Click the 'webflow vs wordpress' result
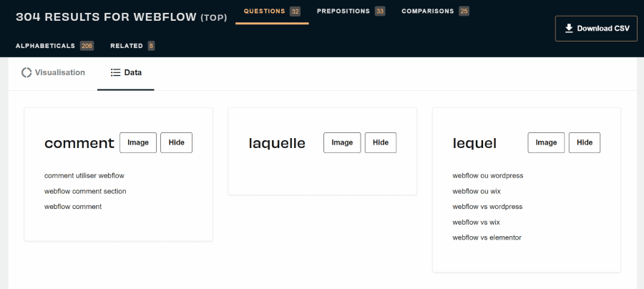The height and width of the screenshot is (289, 644). point(487,207)
